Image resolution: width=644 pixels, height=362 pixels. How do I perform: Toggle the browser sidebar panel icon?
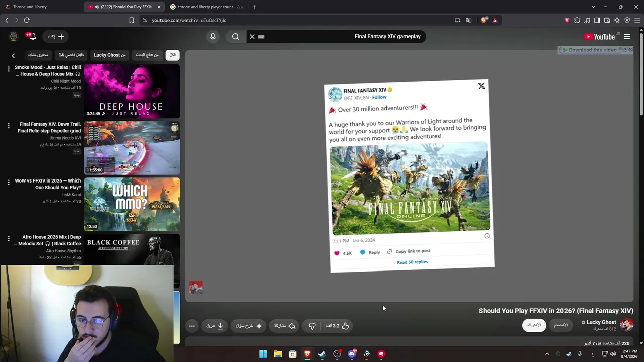(597, 20)
